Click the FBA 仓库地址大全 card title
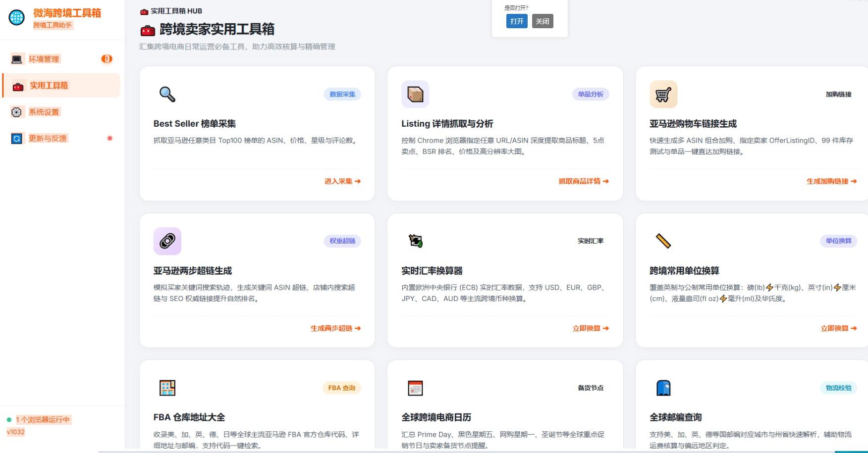Viewport: 868px width, 453px height. pyautogui.click(x=189, y=417)
